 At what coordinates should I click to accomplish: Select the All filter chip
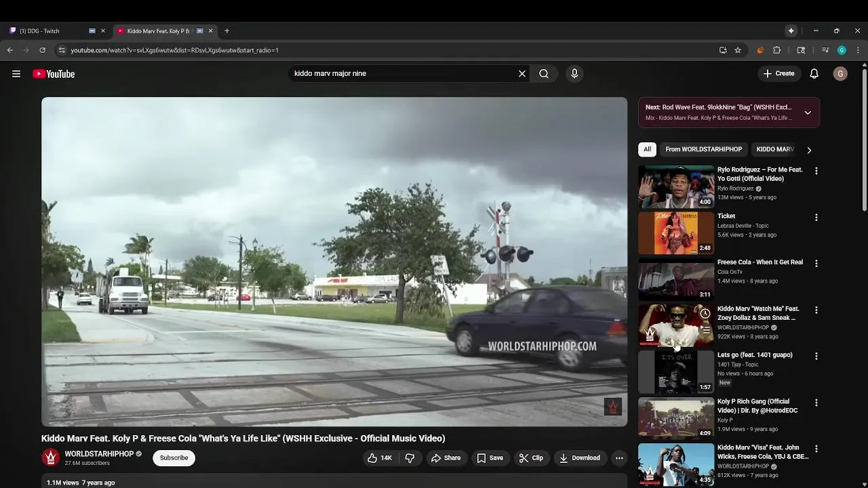coord(647,149)
